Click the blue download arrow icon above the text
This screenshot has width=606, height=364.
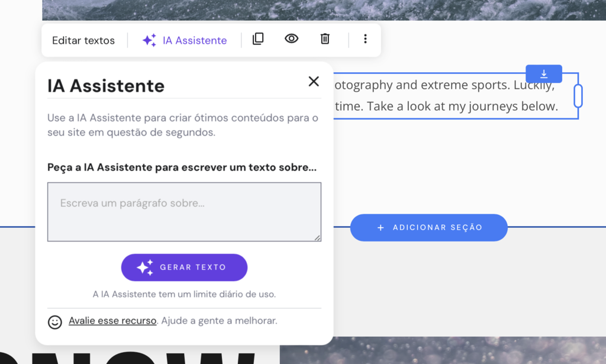543,73
